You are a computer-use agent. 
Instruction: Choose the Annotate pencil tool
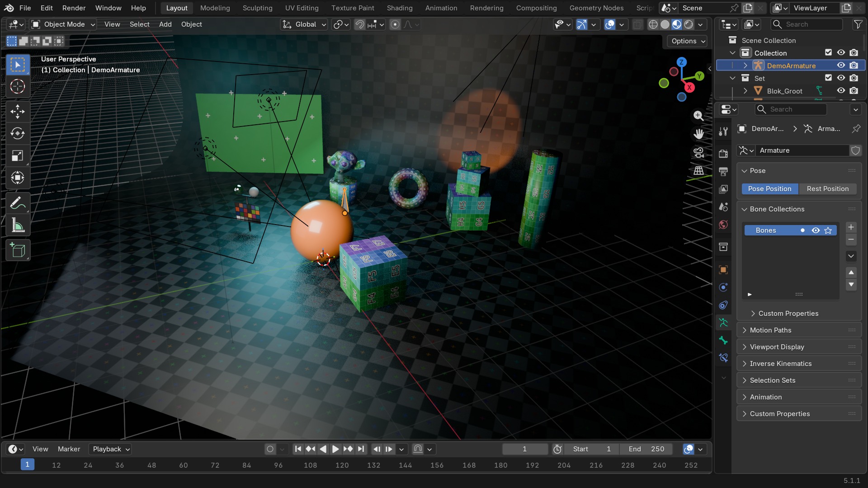18,203
